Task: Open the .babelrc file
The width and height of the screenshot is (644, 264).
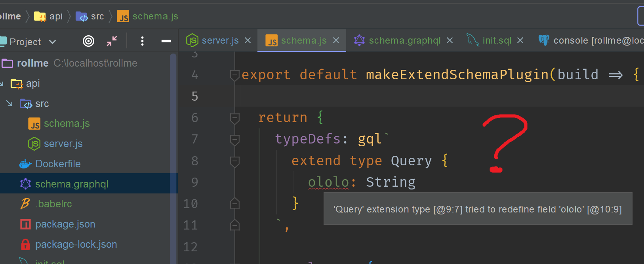Action: pos(53,204)
